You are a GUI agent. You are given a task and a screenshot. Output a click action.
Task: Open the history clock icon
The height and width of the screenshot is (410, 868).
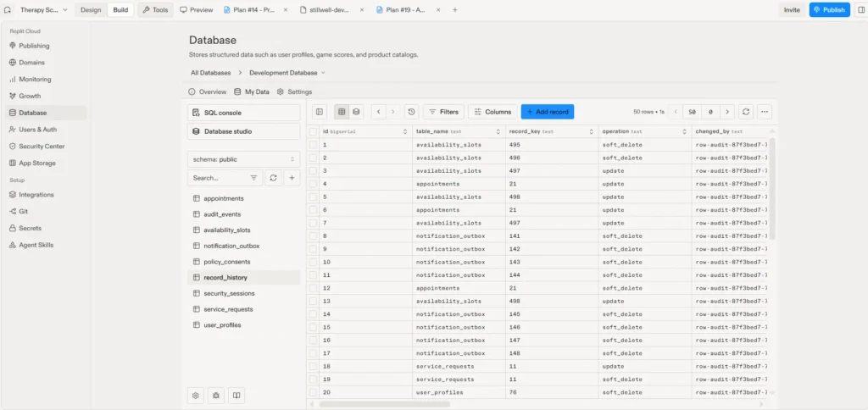tap(411, 112)
